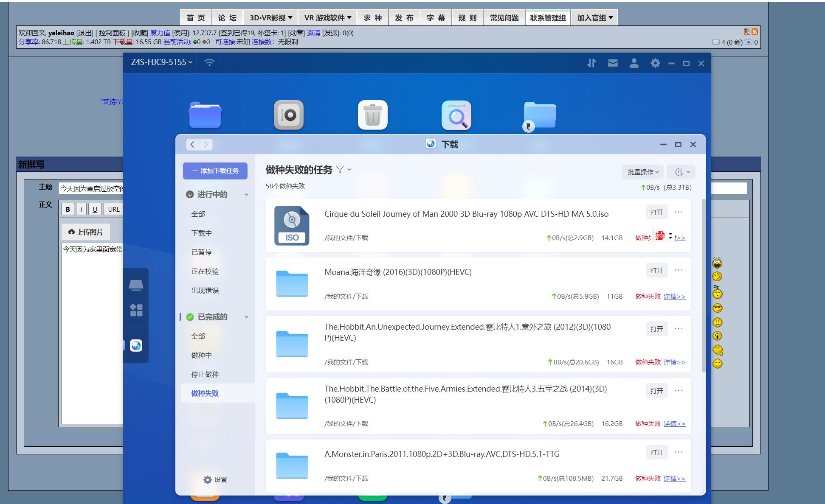The height and width of the screenshot is (504, 825).
Task: Open the mail envelope icon in NAS titlebar
Action: coord(612,63)
